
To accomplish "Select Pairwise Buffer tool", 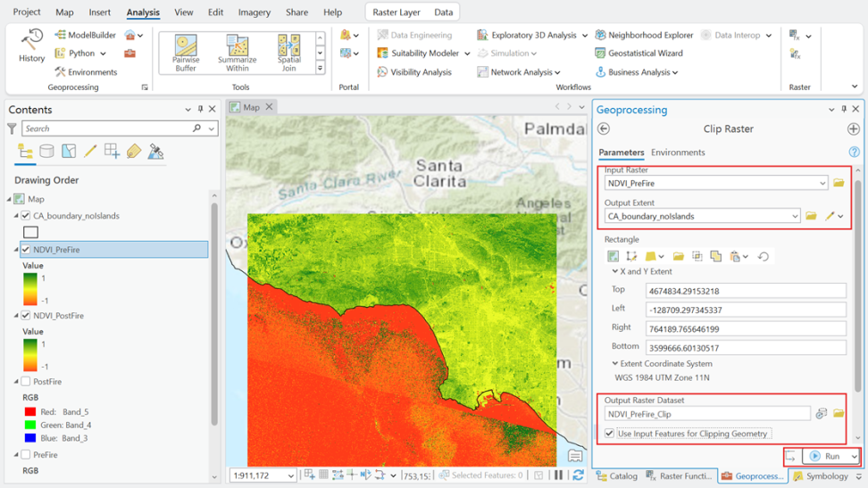I will [186, 53].
